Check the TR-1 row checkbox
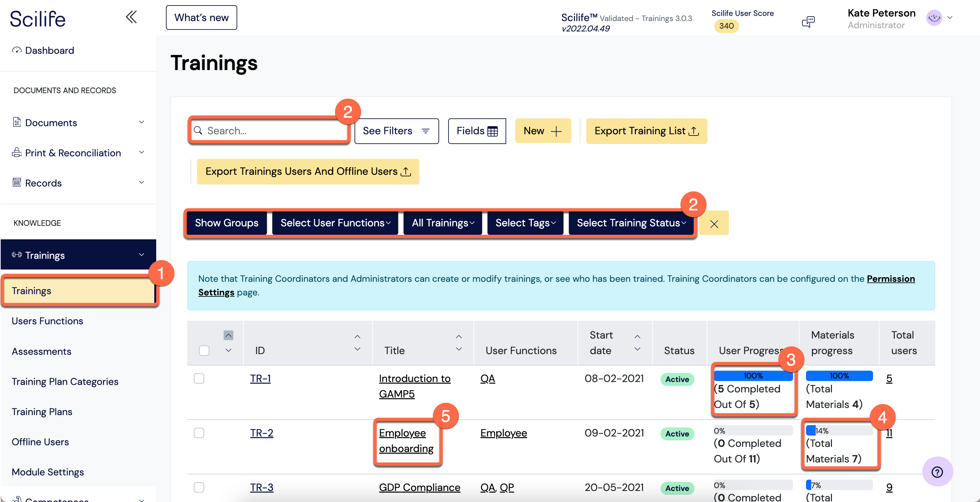The image size is (980, 502). (199, 379)
